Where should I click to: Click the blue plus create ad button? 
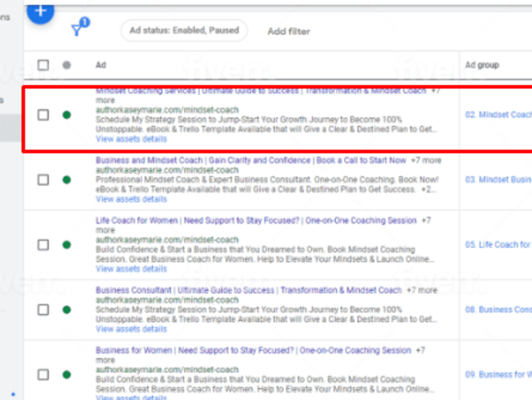(40, 12)
